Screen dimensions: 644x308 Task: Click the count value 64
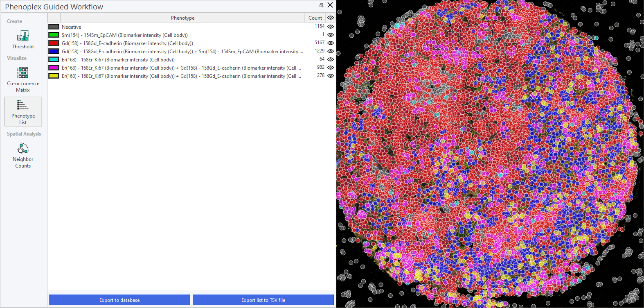point(322,59)
